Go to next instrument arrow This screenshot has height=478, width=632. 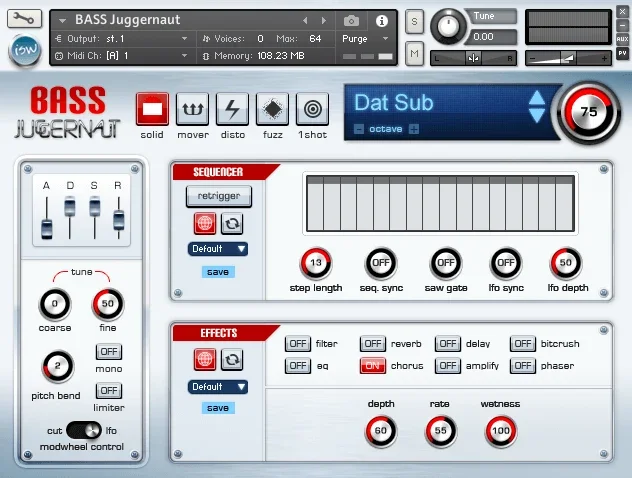click(324, 20)
